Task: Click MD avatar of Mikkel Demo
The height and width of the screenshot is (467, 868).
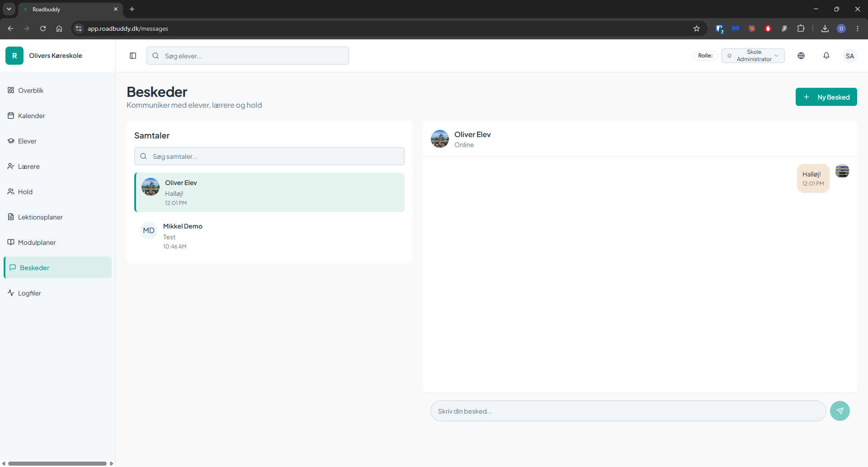Action: point(149,230)
